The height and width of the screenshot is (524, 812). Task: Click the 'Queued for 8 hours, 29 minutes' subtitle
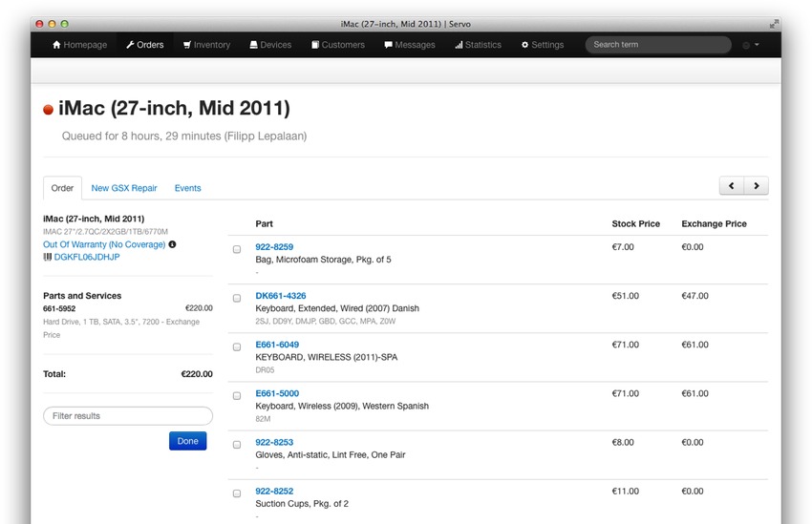[184, 136]
